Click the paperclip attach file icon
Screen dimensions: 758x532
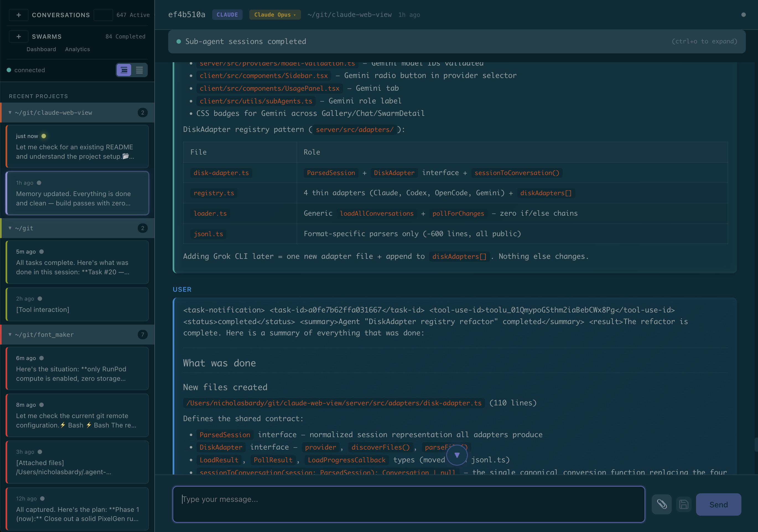coord(662,504)
